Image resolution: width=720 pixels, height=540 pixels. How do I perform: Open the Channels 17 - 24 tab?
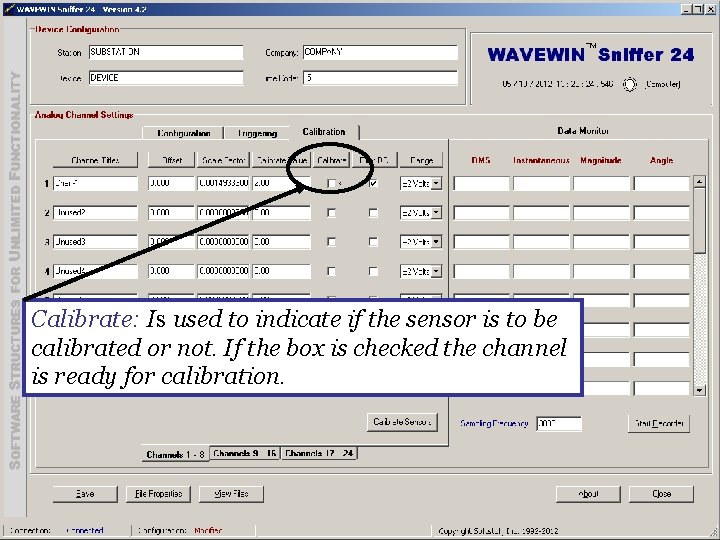[319, 453]
